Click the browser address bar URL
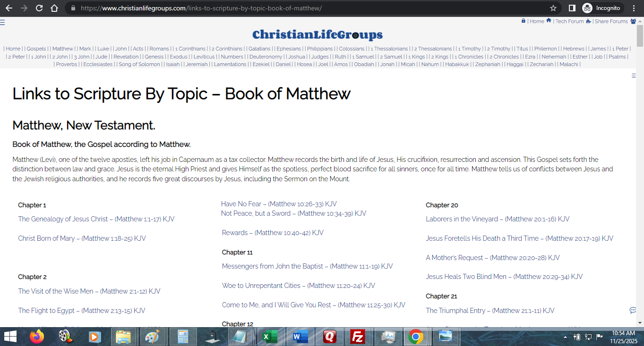 (201, 8)
